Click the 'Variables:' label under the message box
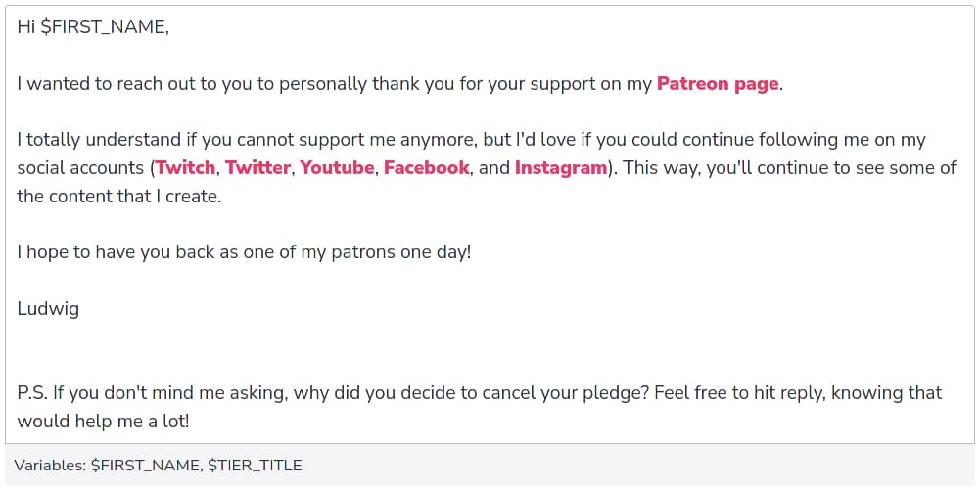The width and height of the screenshot is (980, 491). pos(50,466)
